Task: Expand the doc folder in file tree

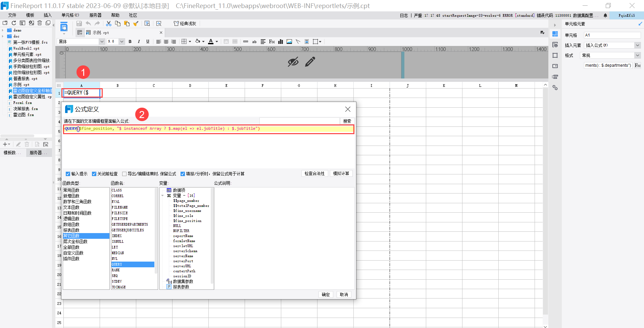Action: pyautogui.click(x=3, y=36)
